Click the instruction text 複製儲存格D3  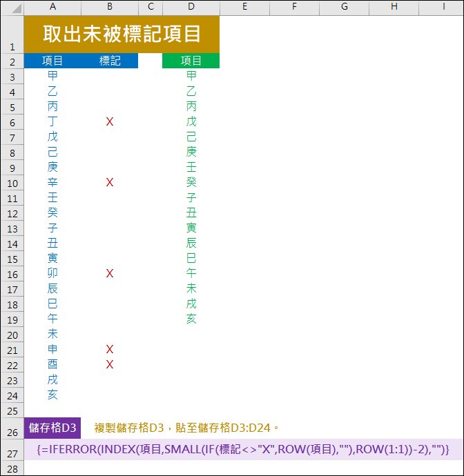point(129,428)
